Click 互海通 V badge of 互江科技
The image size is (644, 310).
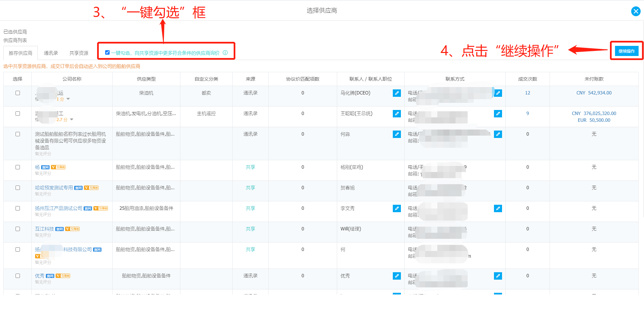[x=72, y=229]
